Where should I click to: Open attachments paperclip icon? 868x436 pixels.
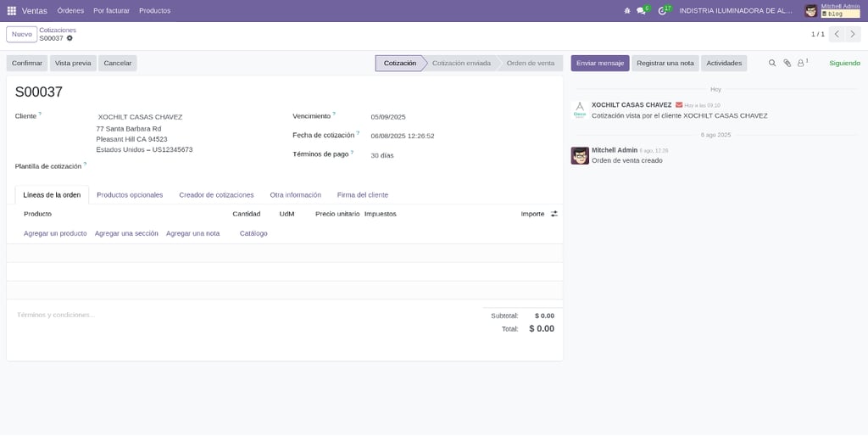(x=787, y=63)
